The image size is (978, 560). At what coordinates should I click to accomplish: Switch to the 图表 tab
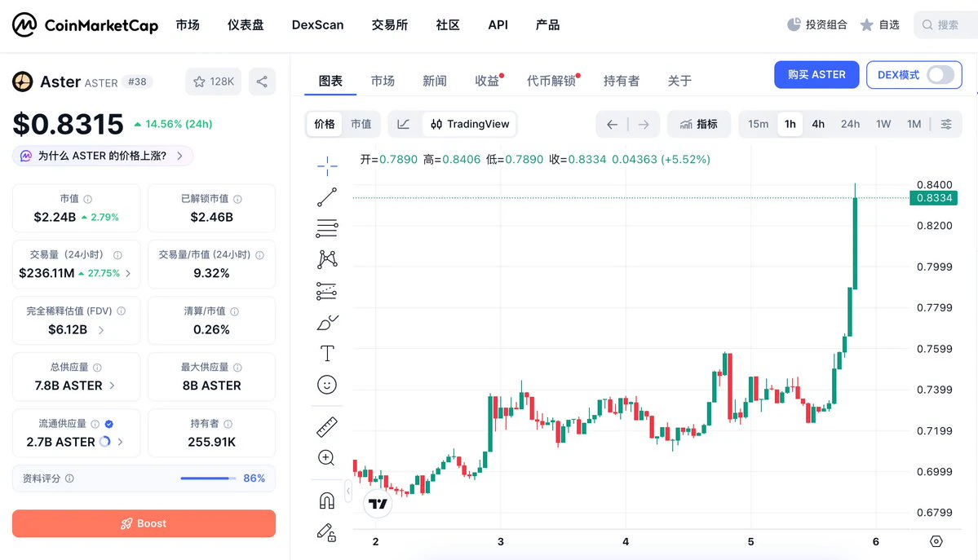coord(330,81)
